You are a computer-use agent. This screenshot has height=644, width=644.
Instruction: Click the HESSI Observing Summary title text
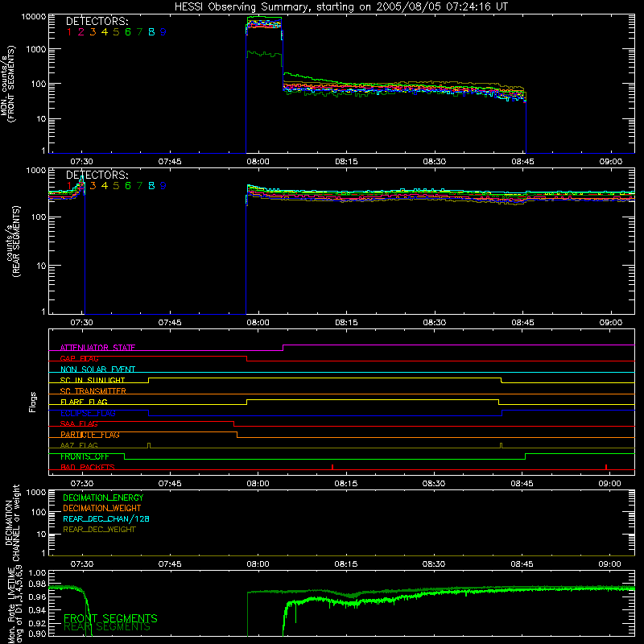coord(341,7)
